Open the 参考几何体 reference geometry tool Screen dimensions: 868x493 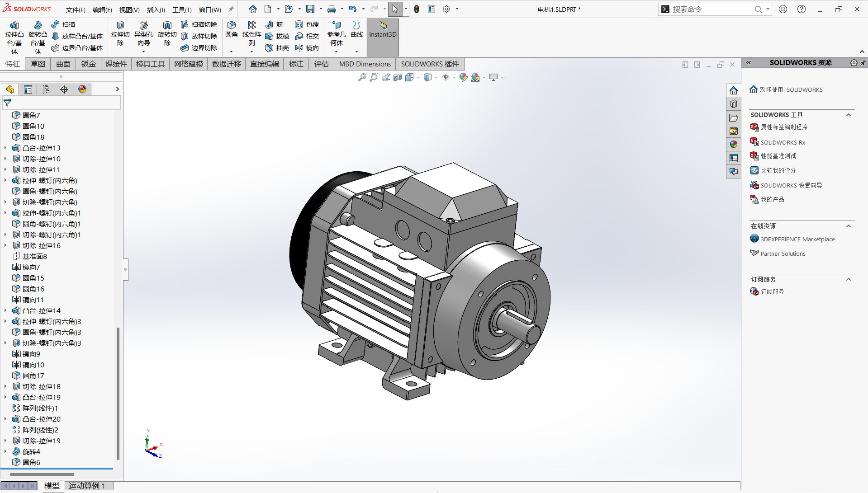click(337, 34)
